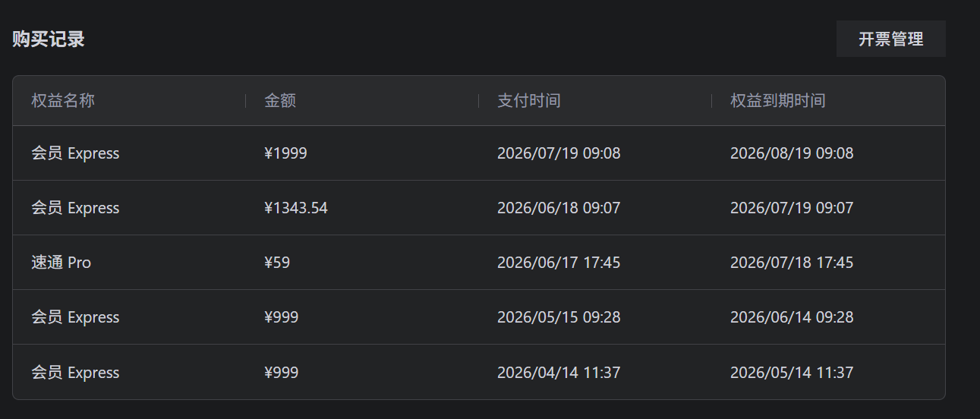This screenshot has height=419, width=980.
Task: Click expiry time 2026/06/14 09:28
Action: coord(792,317)
